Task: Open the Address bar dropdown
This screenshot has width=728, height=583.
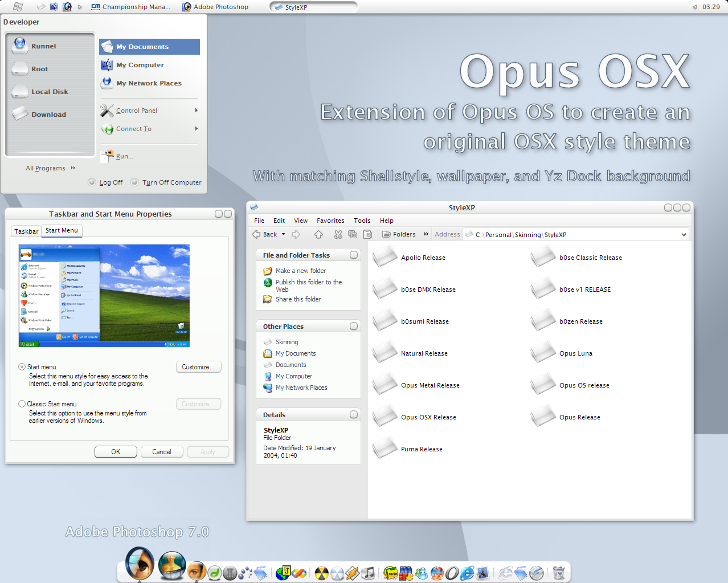Action: point(684,235)
